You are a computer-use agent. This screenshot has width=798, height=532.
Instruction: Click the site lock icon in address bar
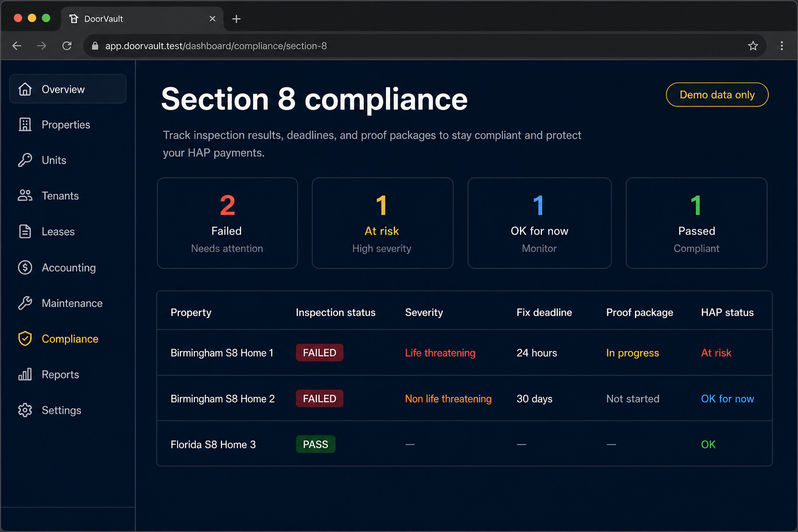click(95, 46)
